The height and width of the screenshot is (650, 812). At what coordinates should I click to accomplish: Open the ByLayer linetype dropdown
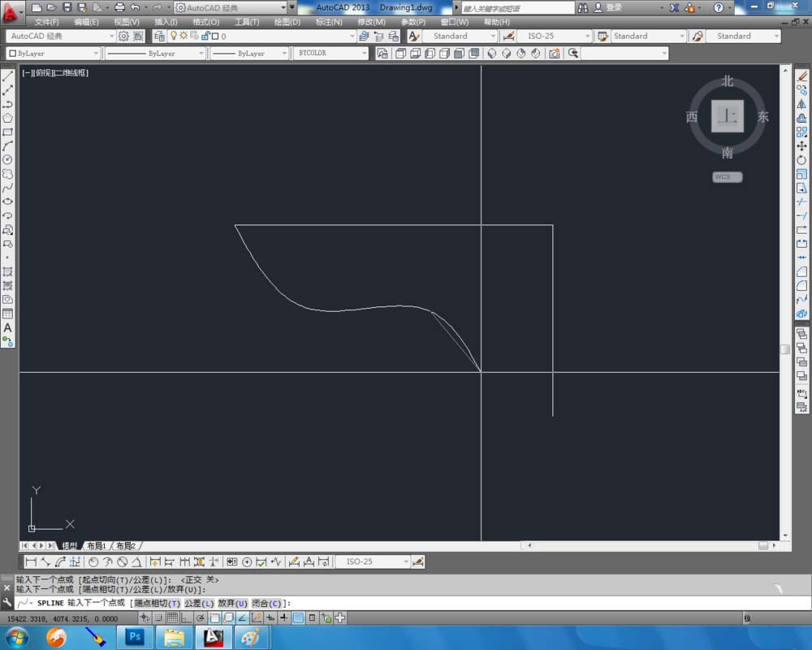pyautogui.click(x=155, y=54)
